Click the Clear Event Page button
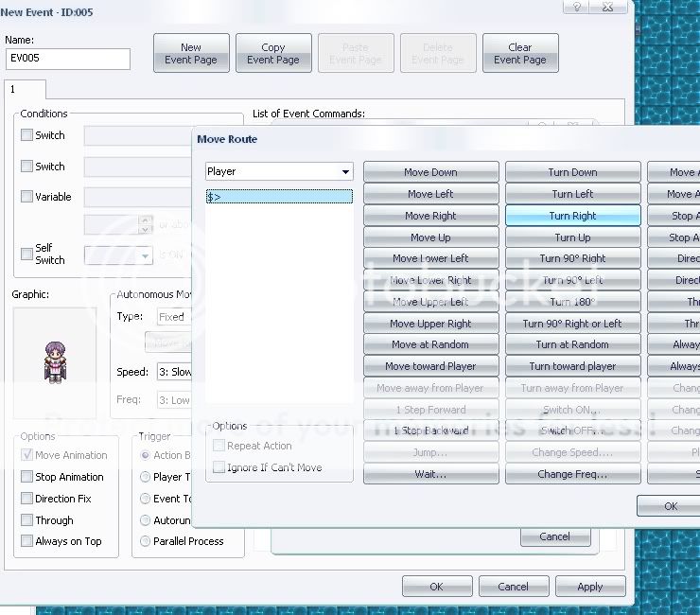The height and width of the screenshot is (615, 700). click(519, 53)
